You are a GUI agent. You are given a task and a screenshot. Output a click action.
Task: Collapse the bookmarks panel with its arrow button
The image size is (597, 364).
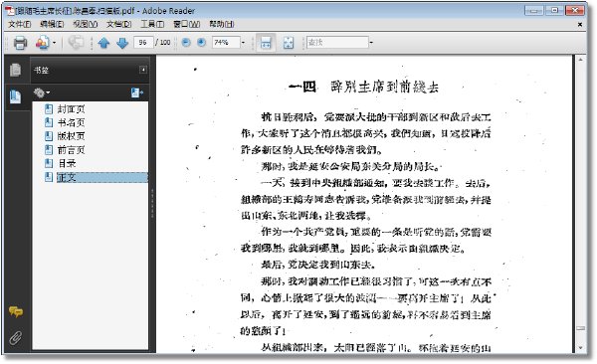point(143,70)
